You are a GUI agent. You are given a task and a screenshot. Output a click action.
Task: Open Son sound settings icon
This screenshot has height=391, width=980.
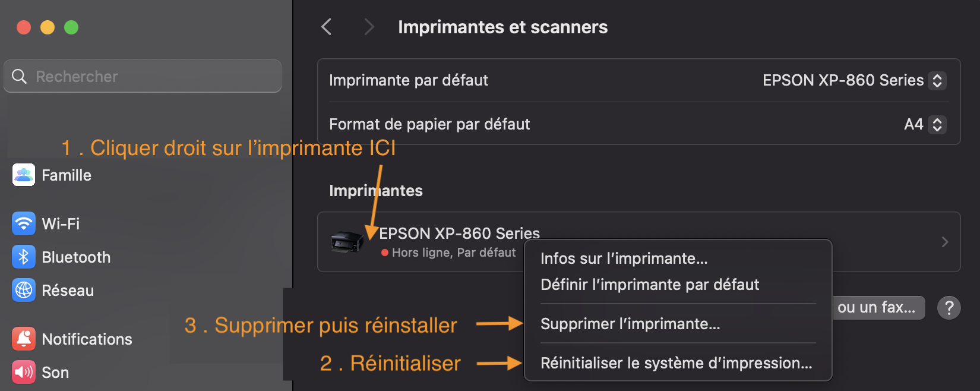click(x=24, y=373)
